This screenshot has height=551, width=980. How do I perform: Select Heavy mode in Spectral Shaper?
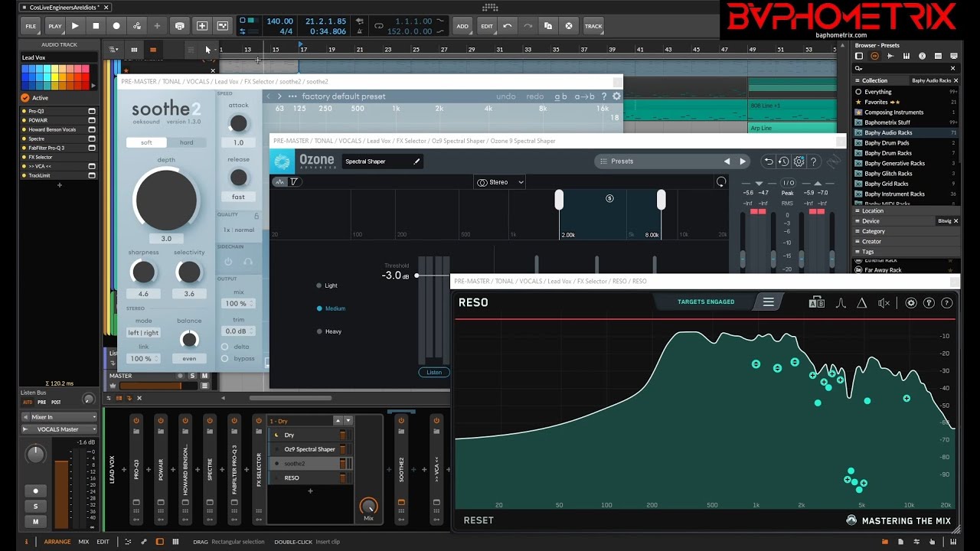tap(329, 331)
